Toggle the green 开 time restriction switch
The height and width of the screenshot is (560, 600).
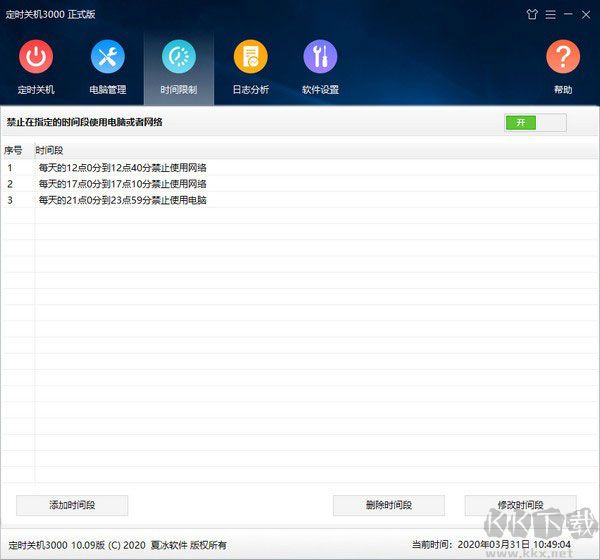535,122
